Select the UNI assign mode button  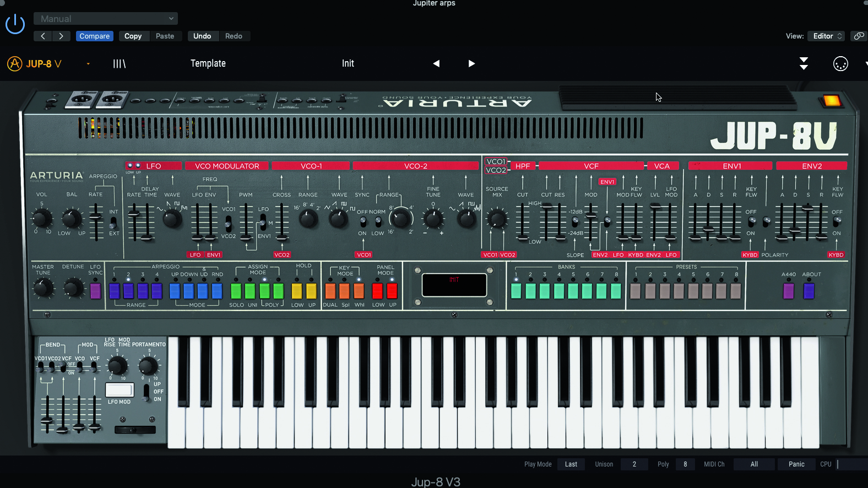click(251, 290)
